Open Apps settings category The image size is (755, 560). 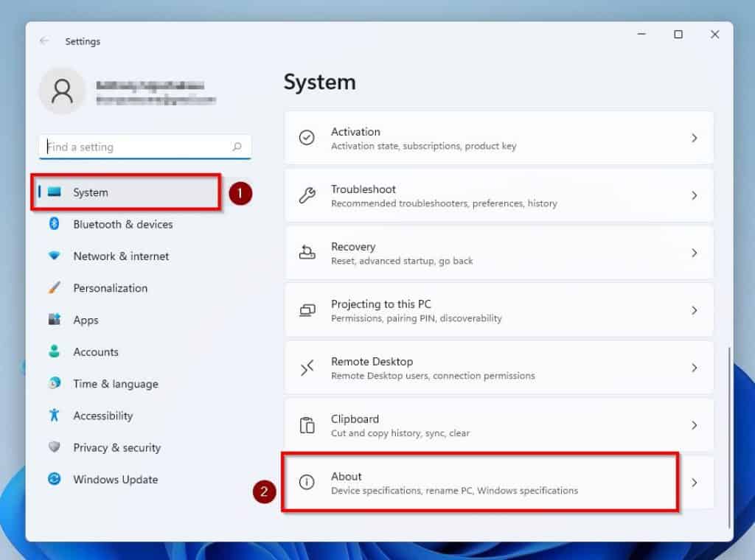pyautogui.click(x=86, y=320)
